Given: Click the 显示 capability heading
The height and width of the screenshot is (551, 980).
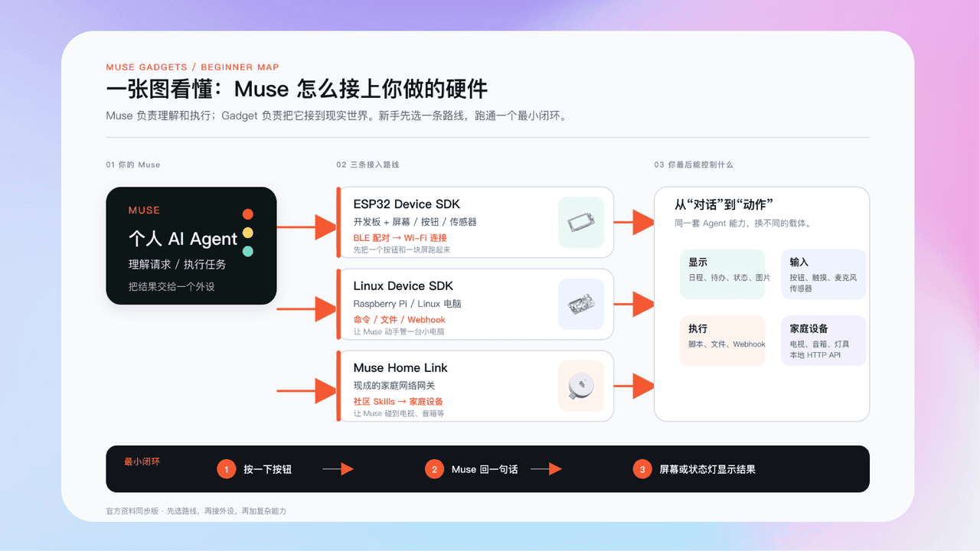Looking at the screenshot, I should point(697,262).
